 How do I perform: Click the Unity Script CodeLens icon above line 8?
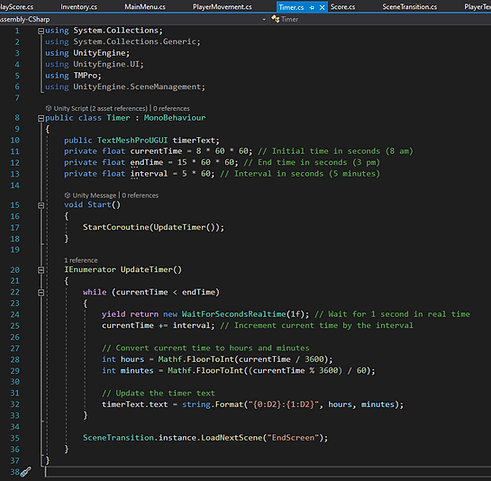click(x=48, y=108)
